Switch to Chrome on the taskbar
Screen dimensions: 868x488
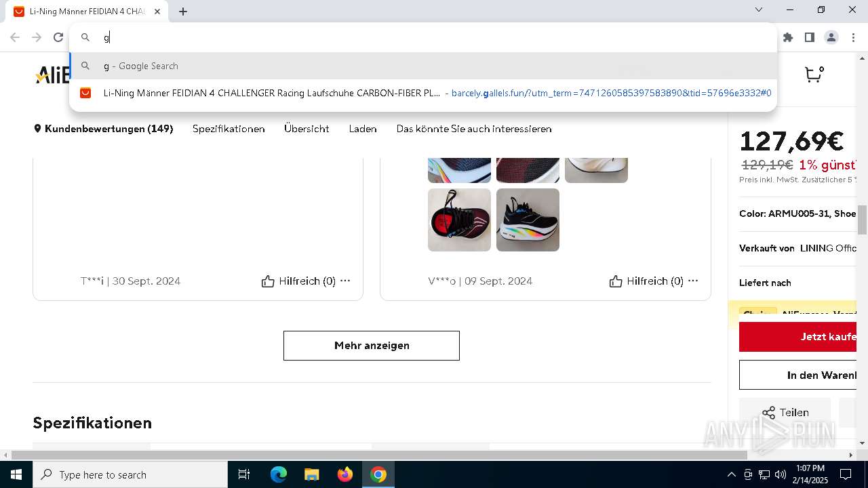378,474
